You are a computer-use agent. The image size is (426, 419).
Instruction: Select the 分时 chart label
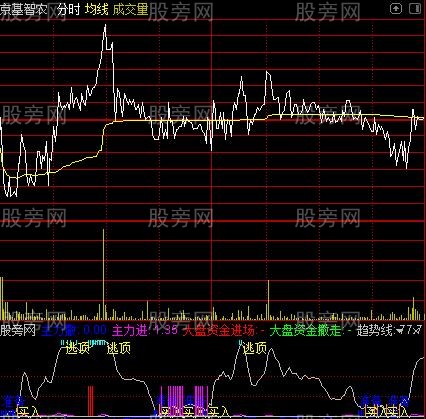pyautogui.click(x=69, y=10)
